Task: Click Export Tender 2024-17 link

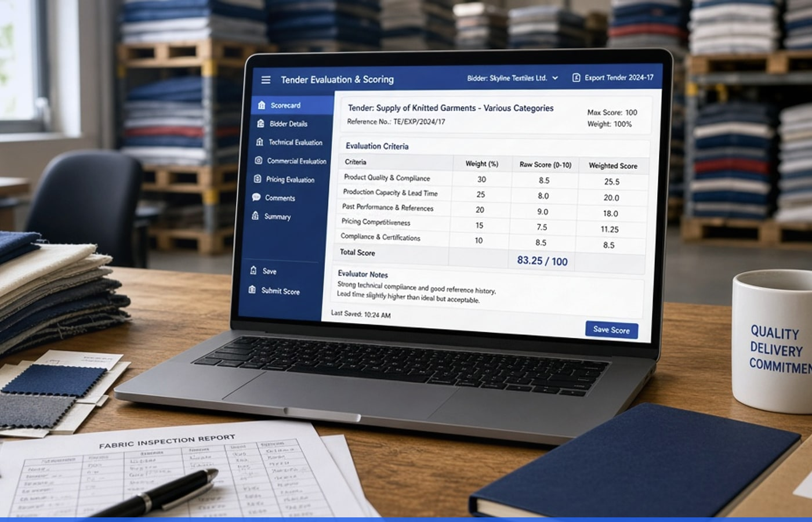Action: [619, 77]
